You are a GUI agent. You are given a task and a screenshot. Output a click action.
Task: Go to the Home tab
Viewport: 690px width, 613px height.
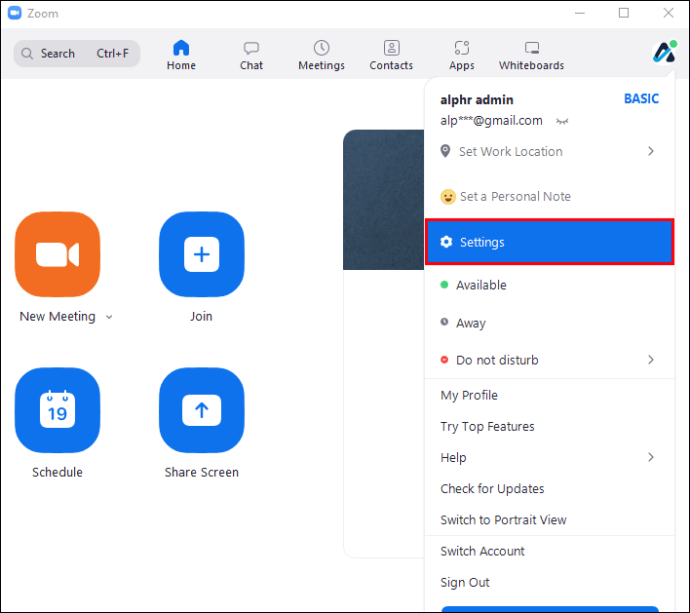coord(181,55)
